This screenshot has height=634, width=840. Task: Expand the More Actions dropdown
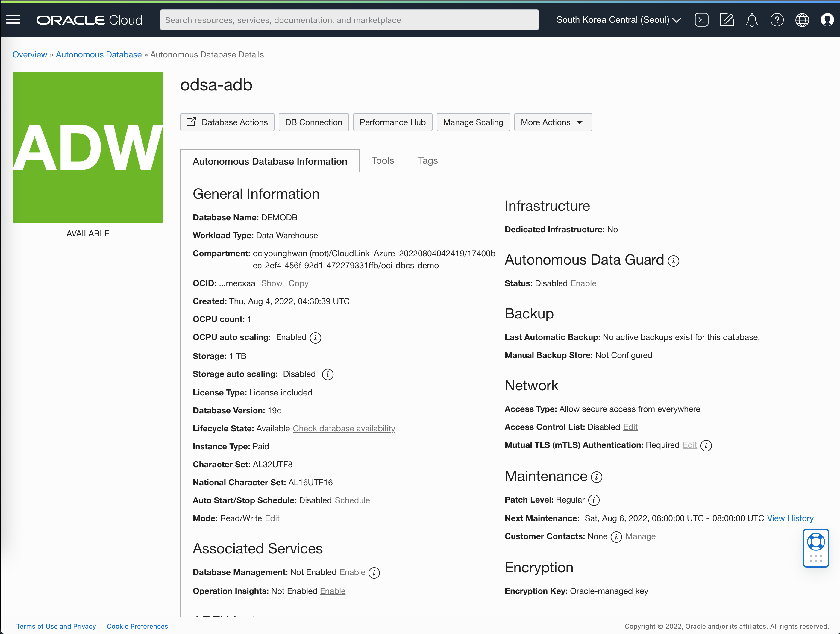553,122
